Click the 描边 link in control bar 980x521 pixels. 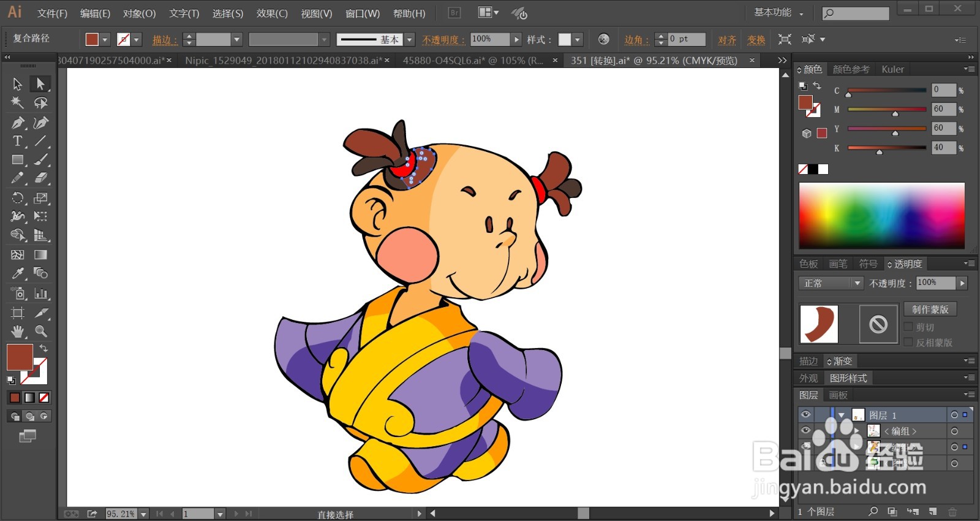pos(165,40)
